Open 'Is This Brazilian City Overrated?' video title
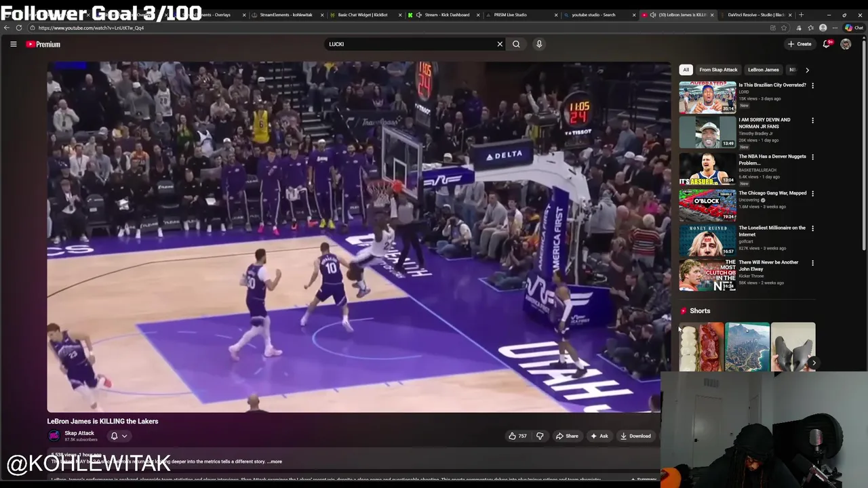The width and height of the screenshot is (868, 488). [x=772, y=85]
